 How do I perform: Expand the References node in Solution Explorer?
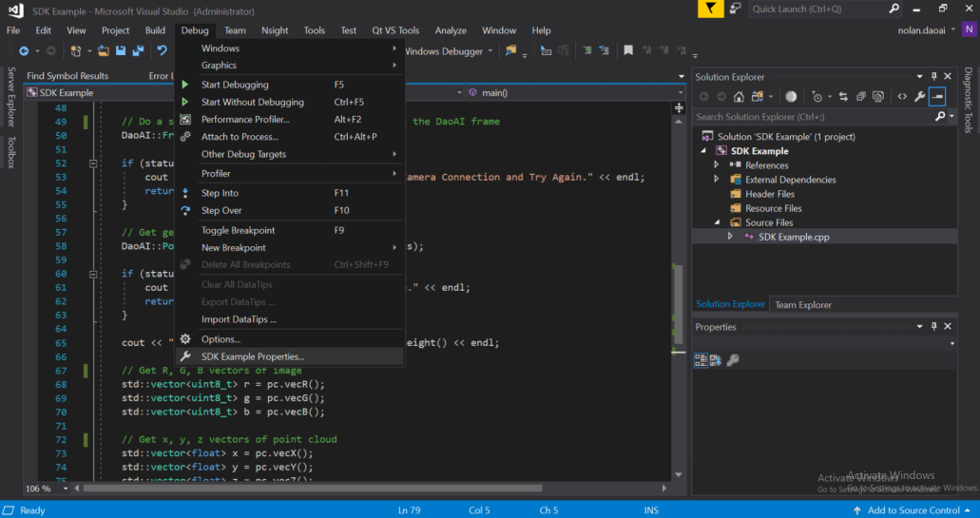coord(717,165)
